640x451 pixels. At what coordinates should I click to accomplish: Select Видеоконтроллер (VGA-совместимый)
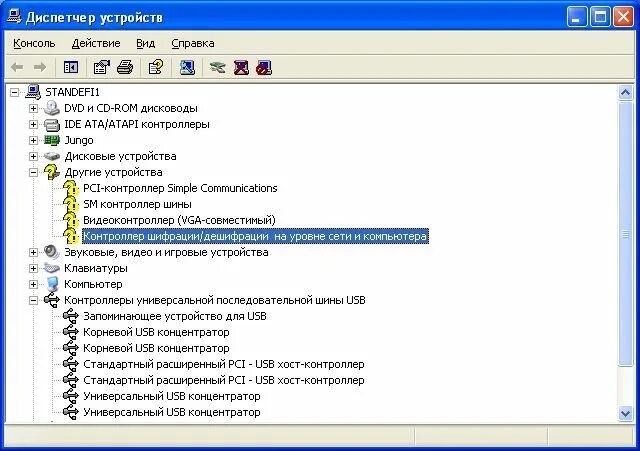pyautogui.click(x=179, y=220)
